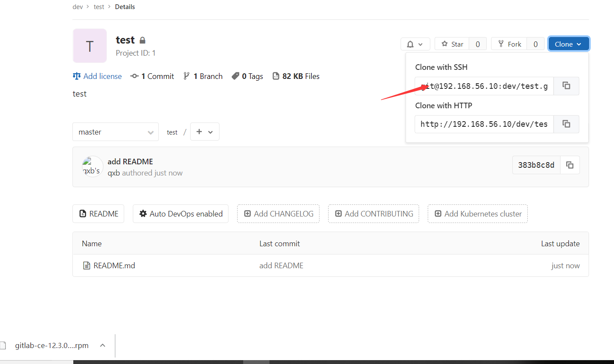Open commit hash 383b8c8d
Screen dimensions: 614x364
(x=536, y=165)
